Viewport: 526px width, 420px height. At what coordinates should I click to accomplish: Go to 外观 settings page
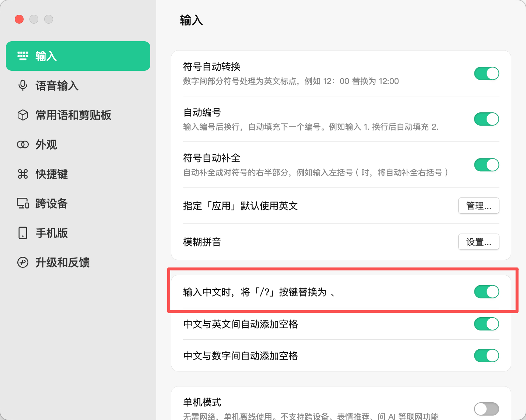[x=78, y=144]
